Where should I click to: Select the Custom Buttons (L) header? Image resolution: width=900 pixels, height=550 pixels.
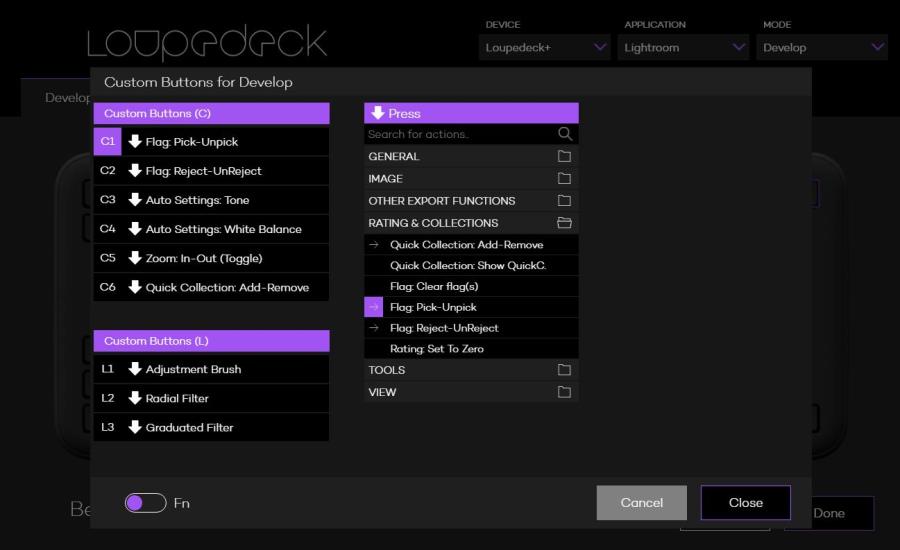point(211,340)
